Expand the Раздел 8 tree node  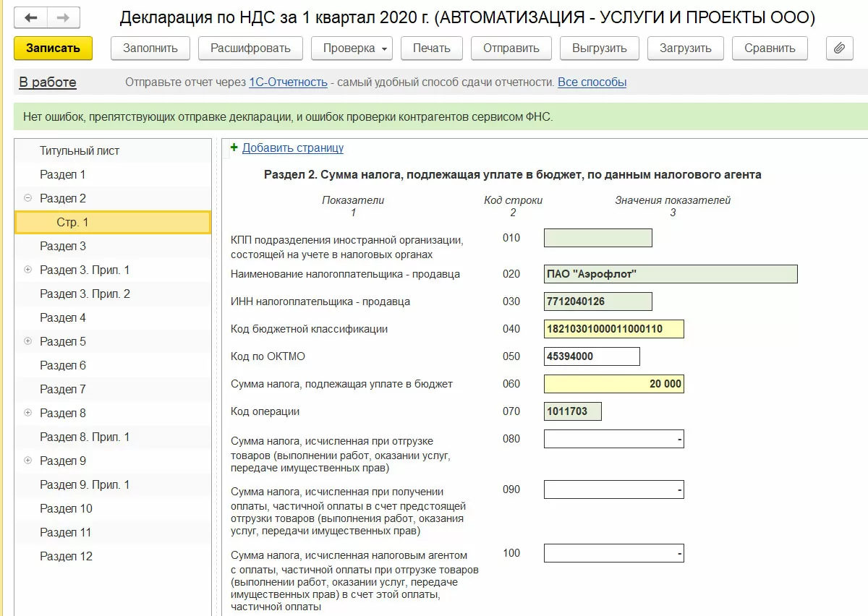(28, 413)
